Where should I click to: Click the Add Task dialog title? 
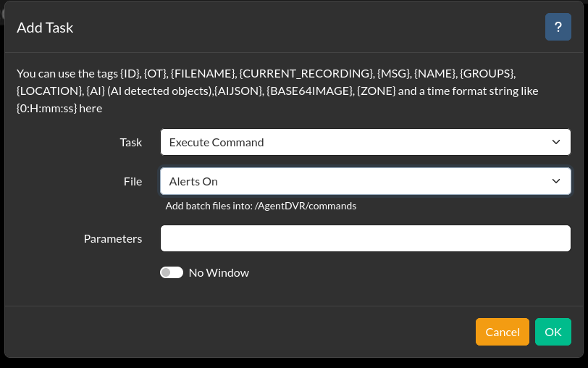tap(45, 28)
